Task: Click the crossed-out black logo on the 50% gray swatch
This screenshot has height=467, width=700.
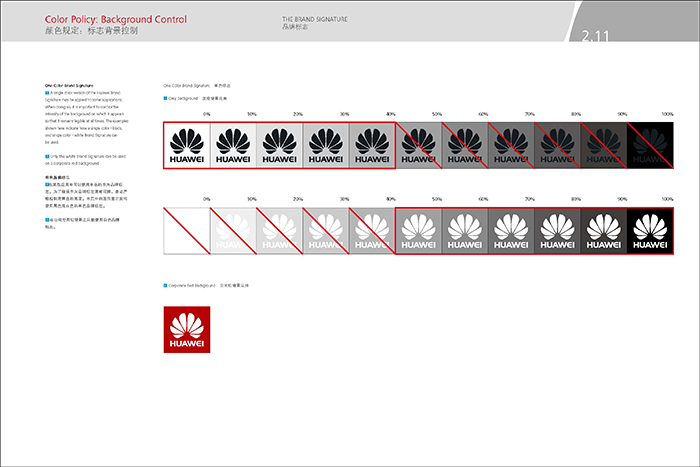Action: coord(418,146)
